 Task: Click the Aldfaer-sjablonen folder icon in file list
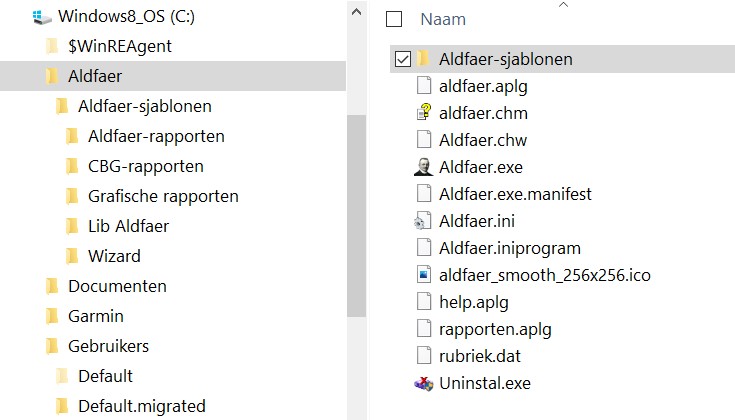click(x=424, y=59)
